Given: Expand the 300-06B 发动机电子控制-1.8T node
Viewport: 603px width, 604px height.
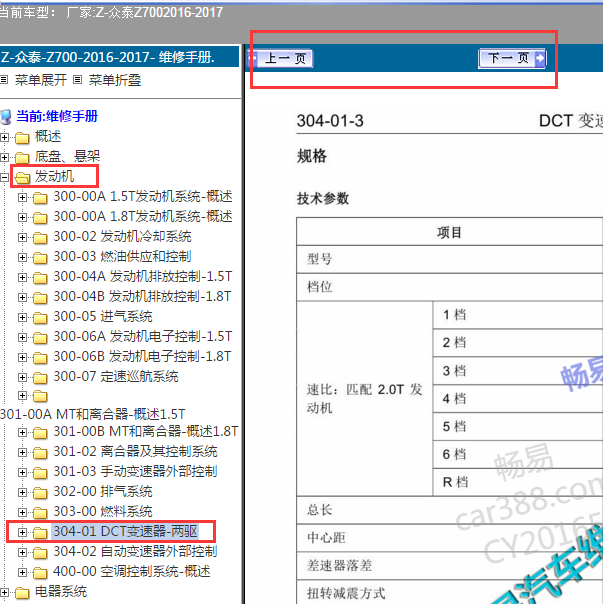Looking at the screenshot, I should tap(22, 357).
